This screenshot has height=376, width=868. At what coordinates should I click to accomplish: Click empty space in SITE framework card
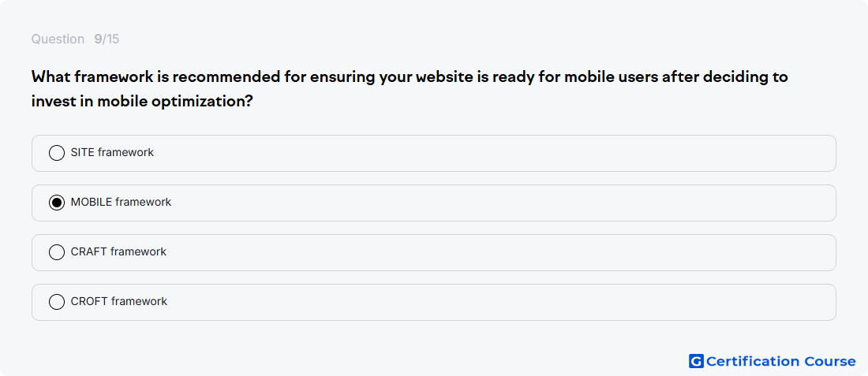492,153
